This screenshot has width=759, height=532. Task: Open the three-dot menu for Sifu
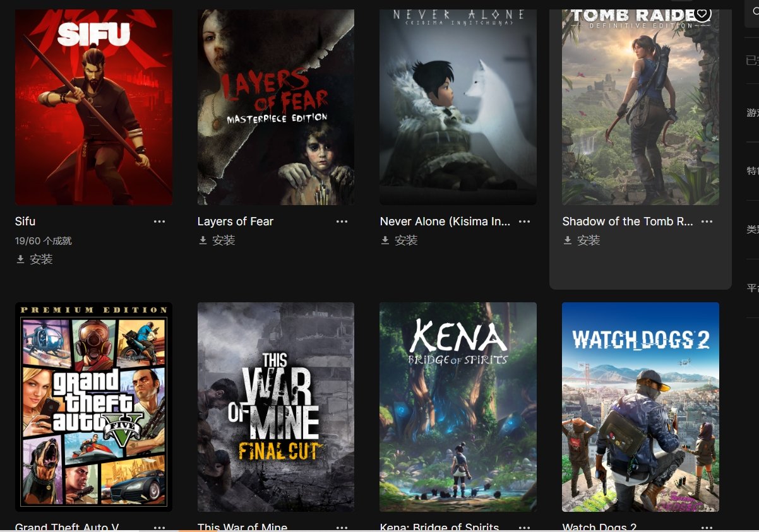point(159,222)
